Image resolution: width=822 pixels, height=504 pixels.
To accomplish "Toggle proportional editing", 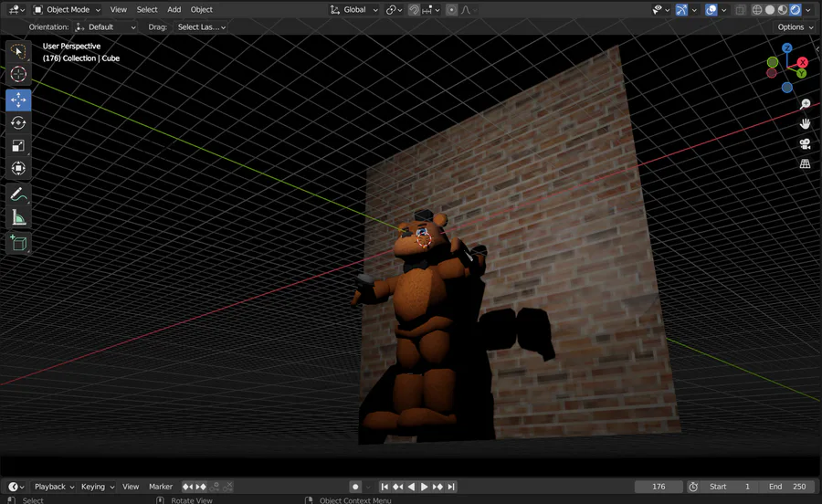I will click(x=451, y=9).
